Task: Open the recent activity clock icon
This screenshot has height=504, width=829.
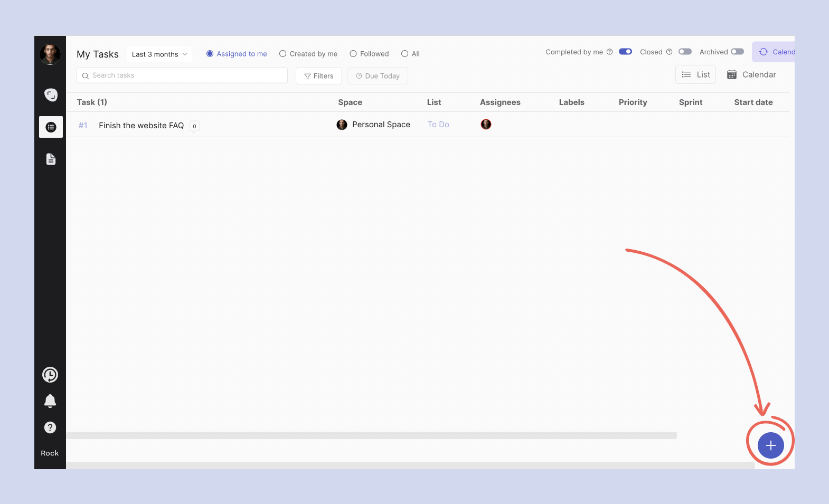Action: pos(50,375)
